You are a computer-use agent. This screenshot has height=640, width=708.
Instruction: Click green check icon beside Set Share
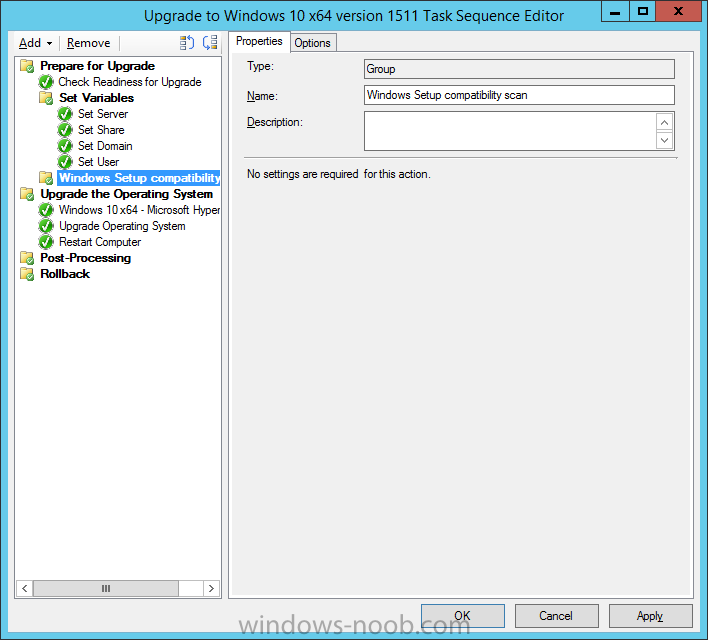[x=65, y=130]
